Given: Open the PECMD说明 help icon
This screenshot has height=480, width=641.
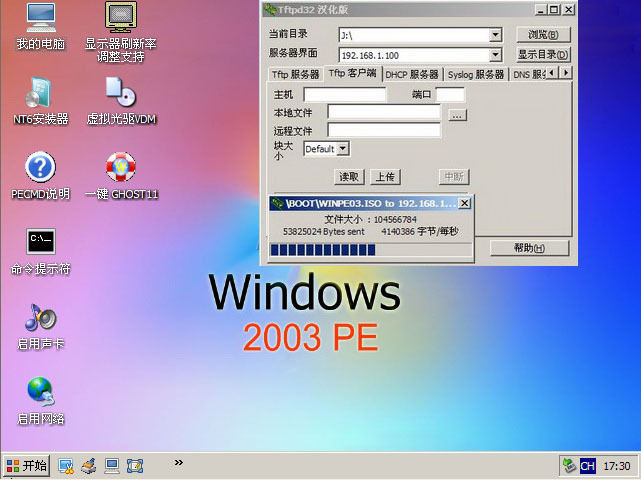Looking at the screenshot, I should pyautogui.click(x=40, y=176).
